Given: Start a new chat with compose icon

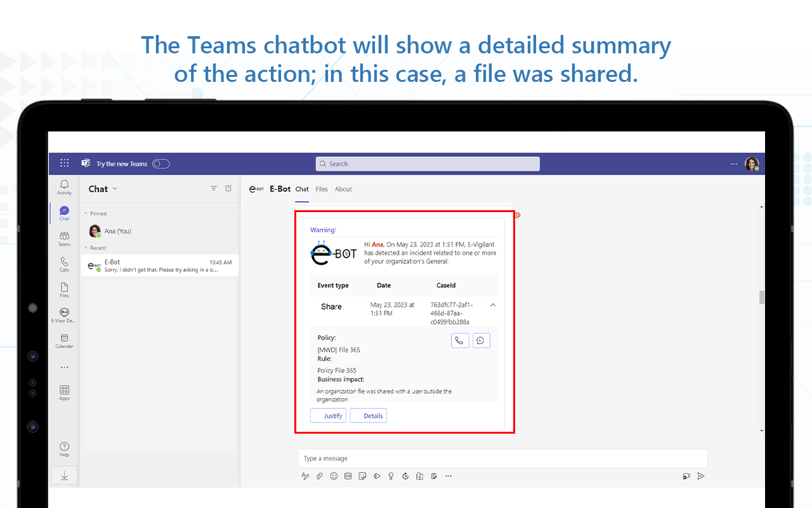Looking at the screenshot, I should pos(228,189).
